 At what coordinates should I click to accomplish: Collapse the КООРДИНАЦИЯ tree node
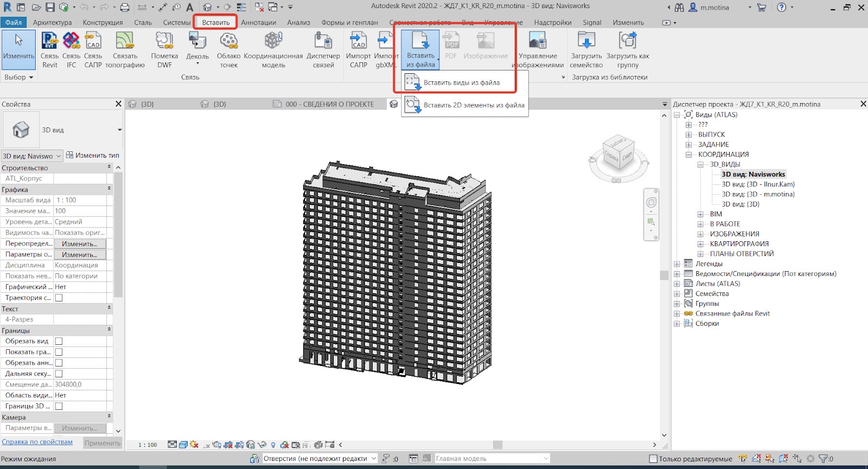(688, 155)
